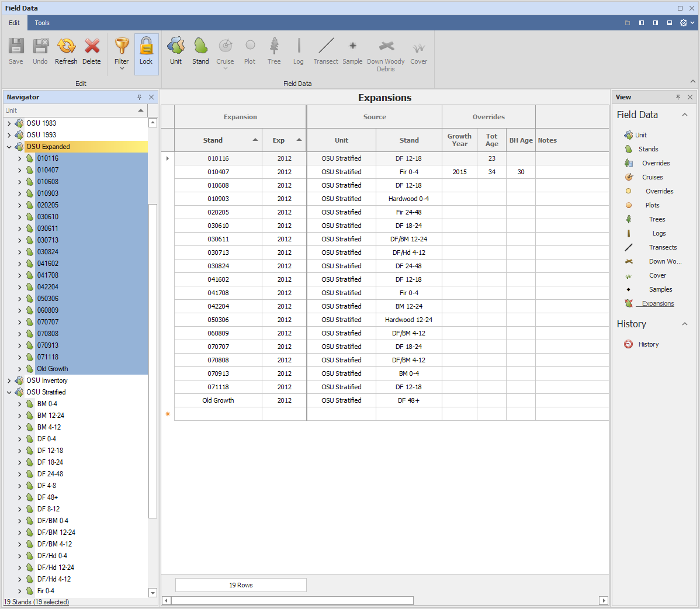Switch to the Tools ribbon tab
The image size is (700, 609).
click(x=42, y=23)
